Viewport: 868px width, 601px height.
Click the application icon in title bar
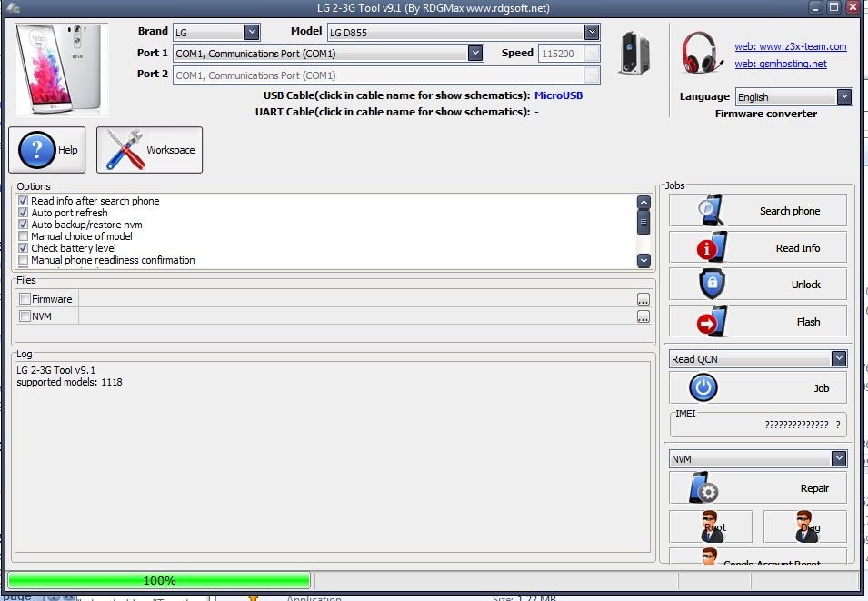[12, 8]
